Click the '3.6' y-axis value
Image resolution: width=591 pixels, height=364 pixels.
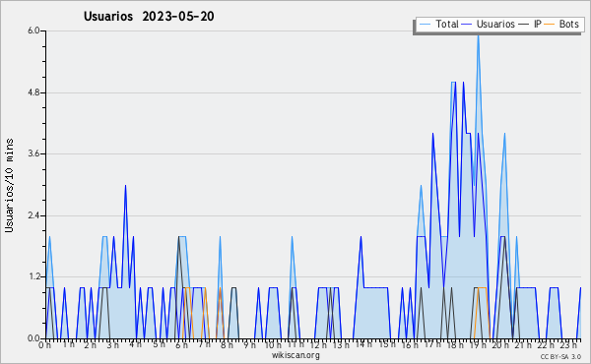33,153
